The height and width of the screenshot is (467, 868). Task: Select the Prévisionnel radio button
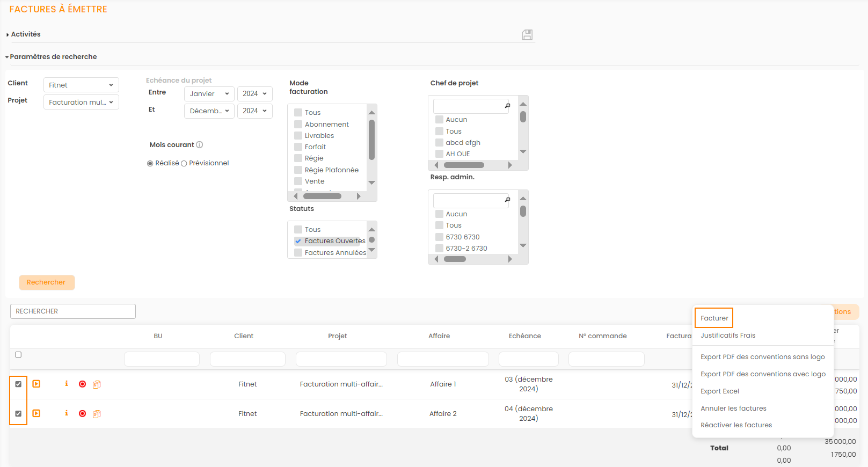coord(184,164)
